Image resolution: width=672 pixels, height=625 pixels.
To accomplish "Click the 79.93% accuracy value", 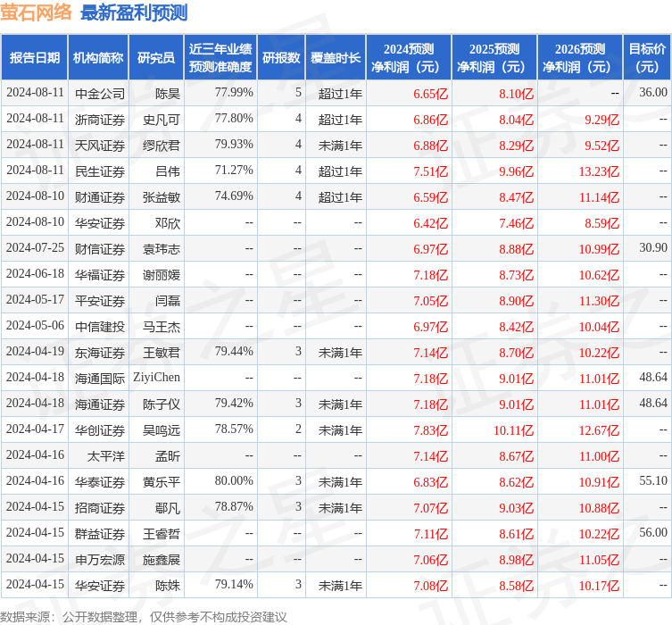I will point(234,145).
